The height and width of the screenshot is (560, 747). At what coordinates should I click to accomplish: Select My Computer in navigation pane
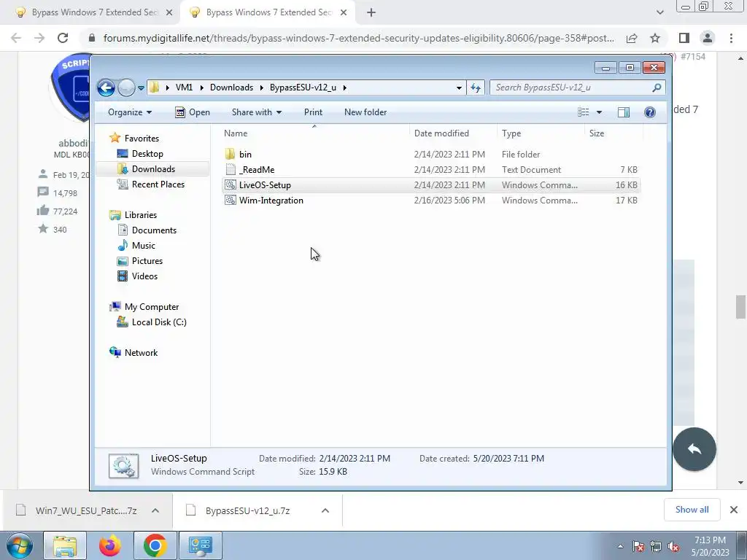pos(144,307)
